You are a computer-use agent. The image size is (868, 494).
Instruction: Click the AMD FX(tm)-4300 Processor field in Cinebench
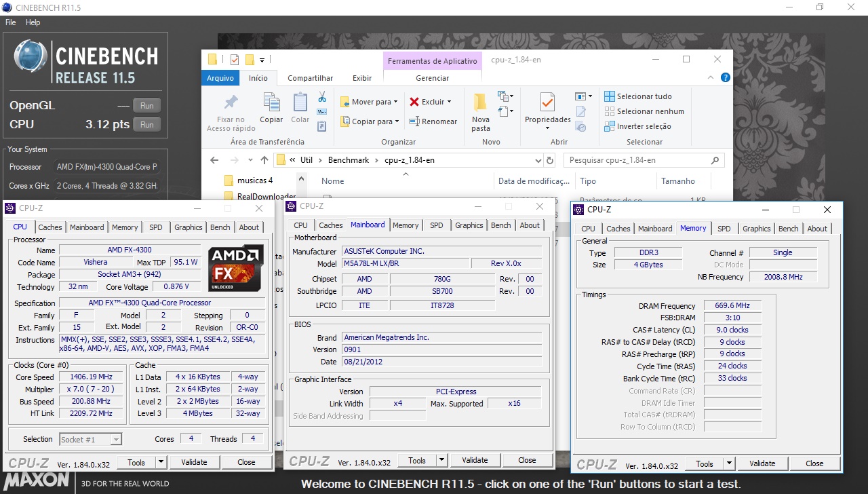point(107,167)
